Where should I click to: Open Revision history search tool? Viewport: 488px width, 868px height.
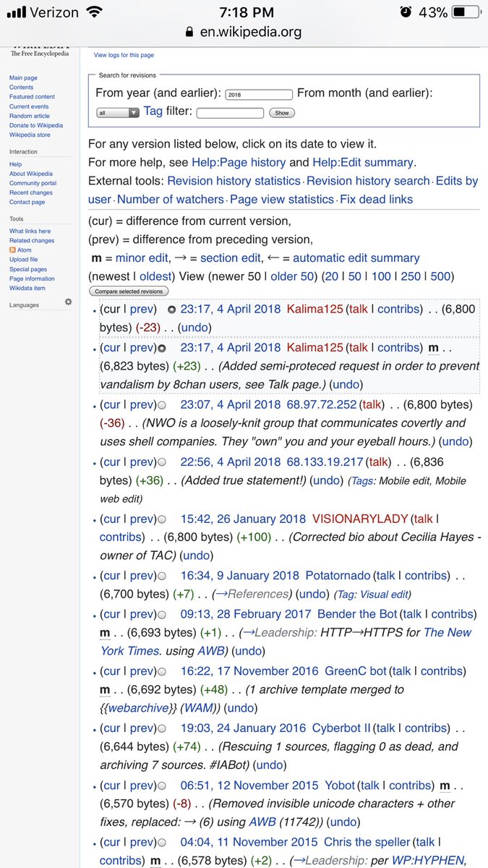click(x=368, y=181)
